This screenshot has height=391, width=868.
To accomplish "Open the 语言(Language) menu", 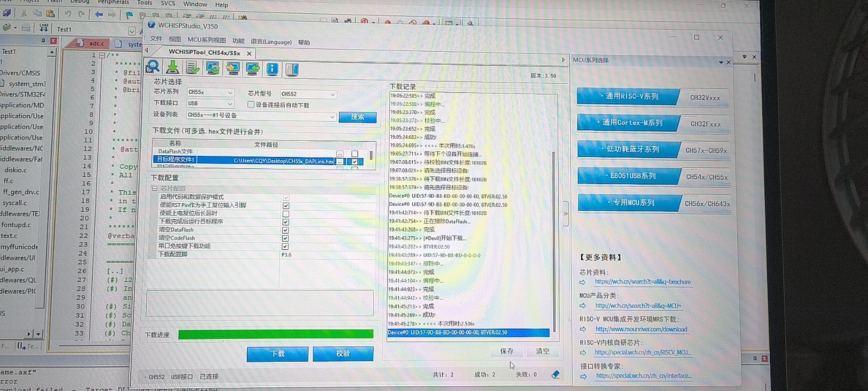I will 271,42.
